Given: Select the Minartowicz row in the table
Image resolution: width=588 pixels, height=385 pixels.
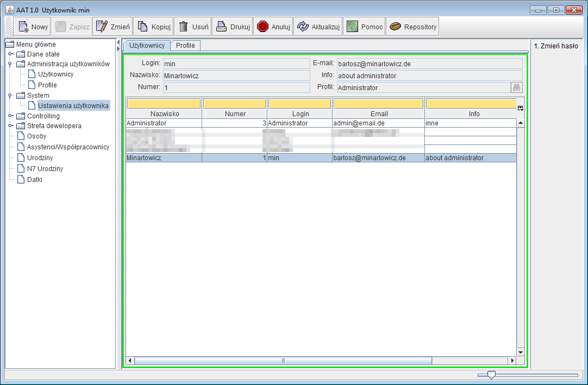Looking at the screenshot, I should coord(321,158).
